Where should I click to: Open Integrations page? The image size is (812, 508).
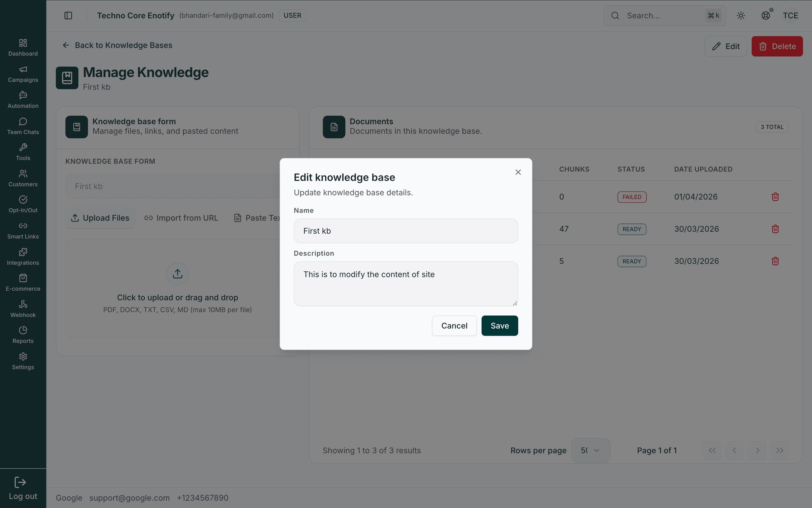(x=23, y=257)
